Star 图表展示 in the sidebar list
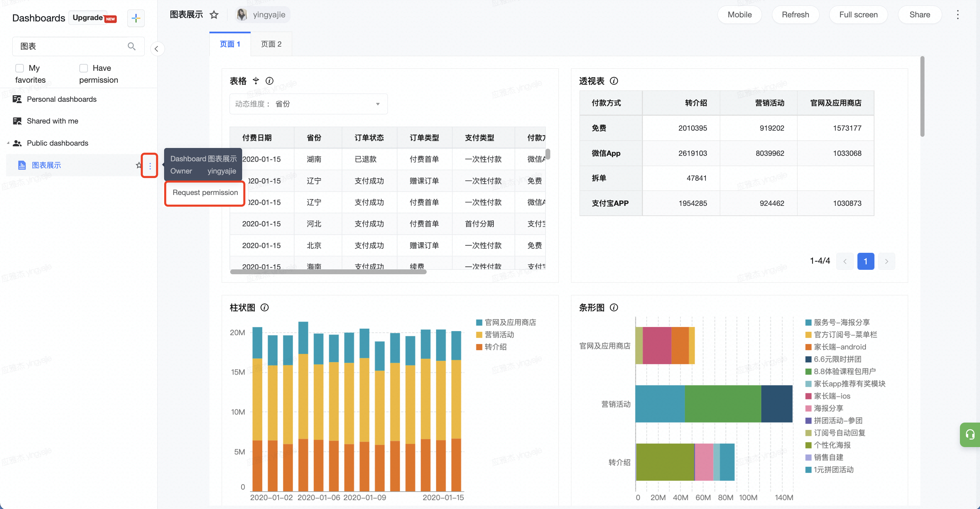 pyautogui.click(x=139, y=165)
